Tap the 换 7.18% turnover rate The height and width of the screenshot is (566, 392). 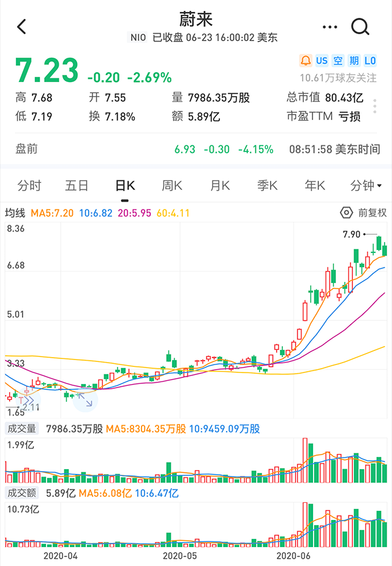coord(112,116)
